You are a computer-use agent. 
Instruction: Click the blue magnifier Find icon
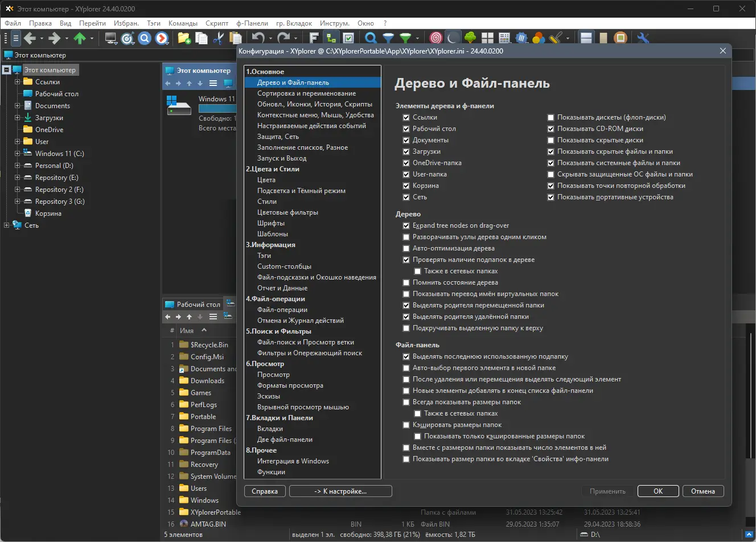pyautogui.click(x=371, y=38)
